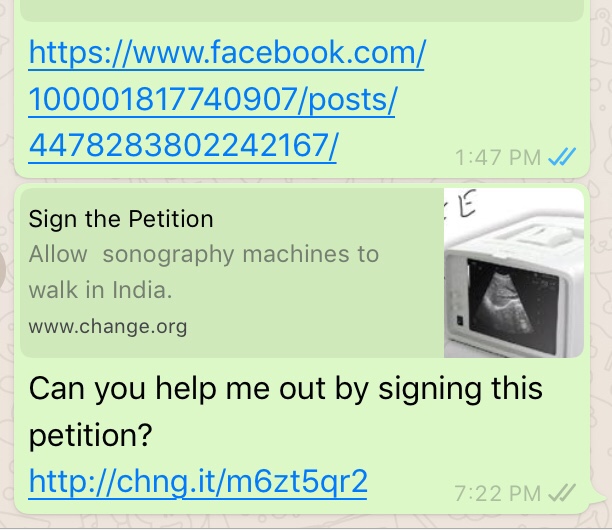Tap the 'petition?' word in the message

(91, 436)
